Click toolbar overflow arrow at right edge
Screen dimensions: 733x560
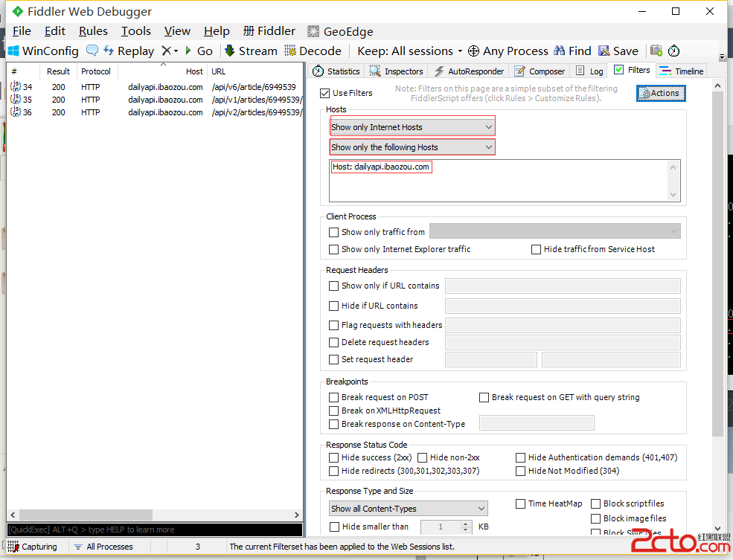coord(723,57)
